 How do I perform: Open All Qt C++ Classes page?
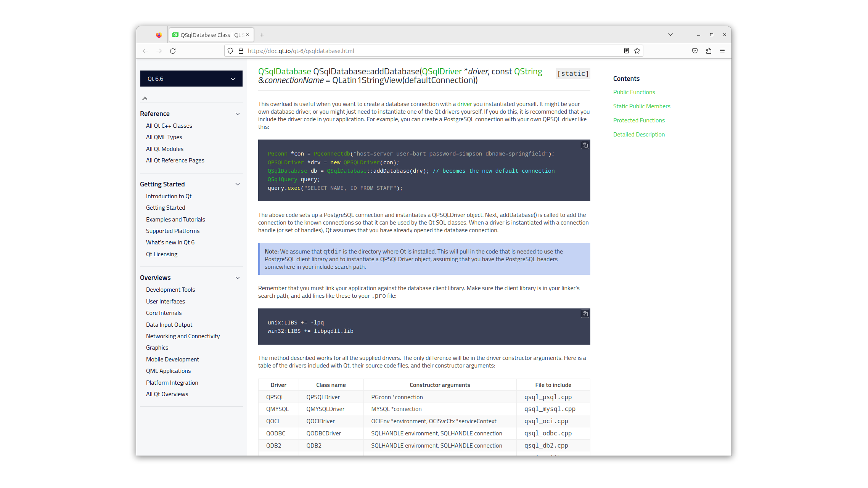point(169,126)
